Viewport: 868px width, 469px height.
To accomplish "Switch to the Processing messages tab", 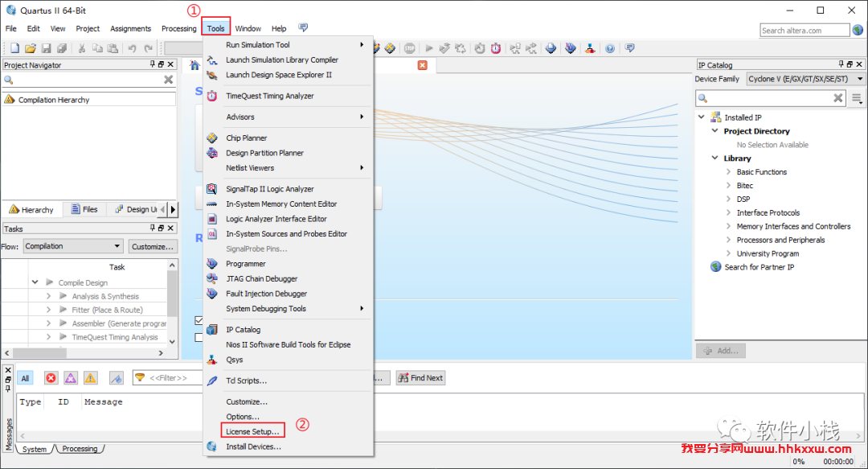I will tap(80, 449).
